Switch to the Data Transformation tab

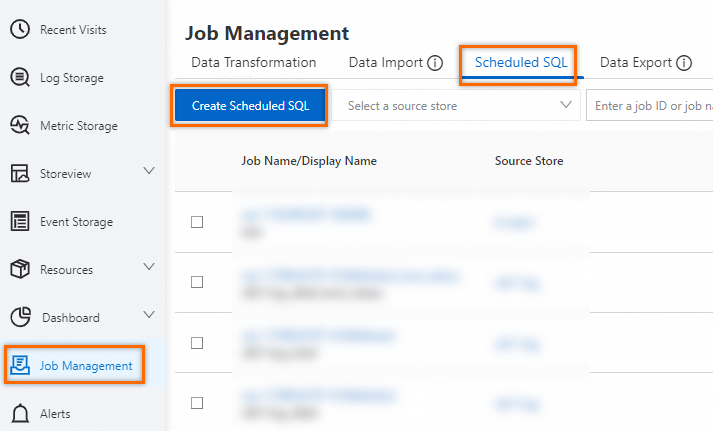[254, 62]
